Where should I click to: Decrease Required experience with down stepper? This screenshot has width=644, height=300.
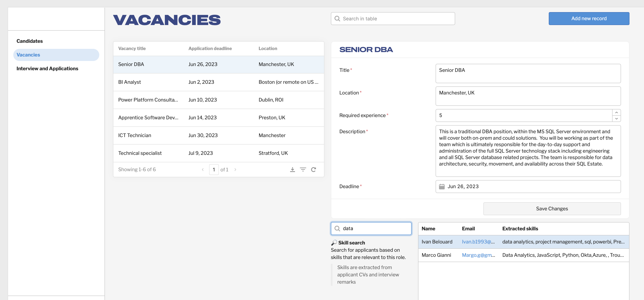click(x=616, y=118)
